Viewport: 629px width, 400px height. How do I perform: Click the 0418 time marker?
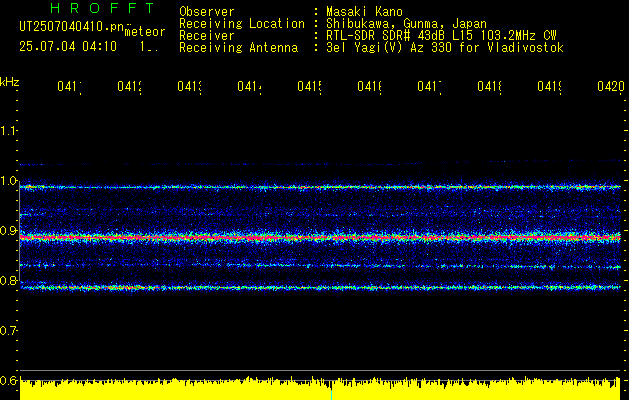coord(489,86)
